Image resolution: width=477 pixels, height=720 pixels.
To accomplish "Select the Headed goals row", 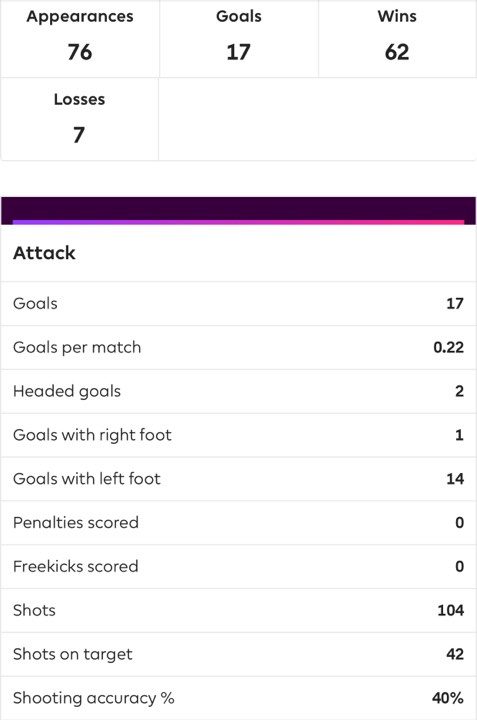I will pyautogui.click(x=238, y=391).
